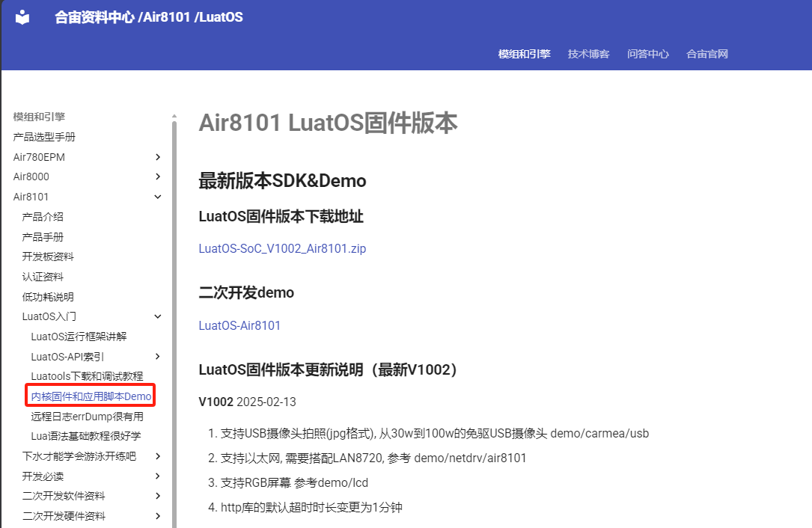Collapse the LuatOS入门 section chevron
The width and height of the screenshot is (812, 528).
(158, 316)
